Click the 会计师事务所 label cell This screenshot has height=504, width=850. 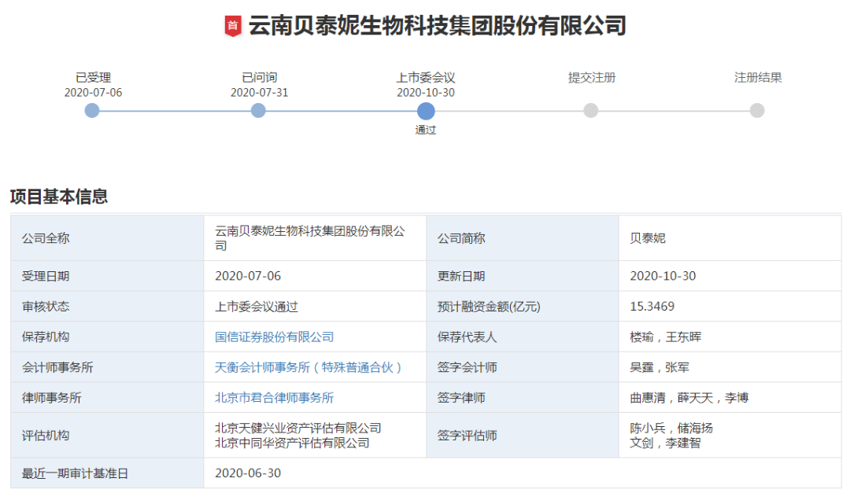tap(107, 367)
